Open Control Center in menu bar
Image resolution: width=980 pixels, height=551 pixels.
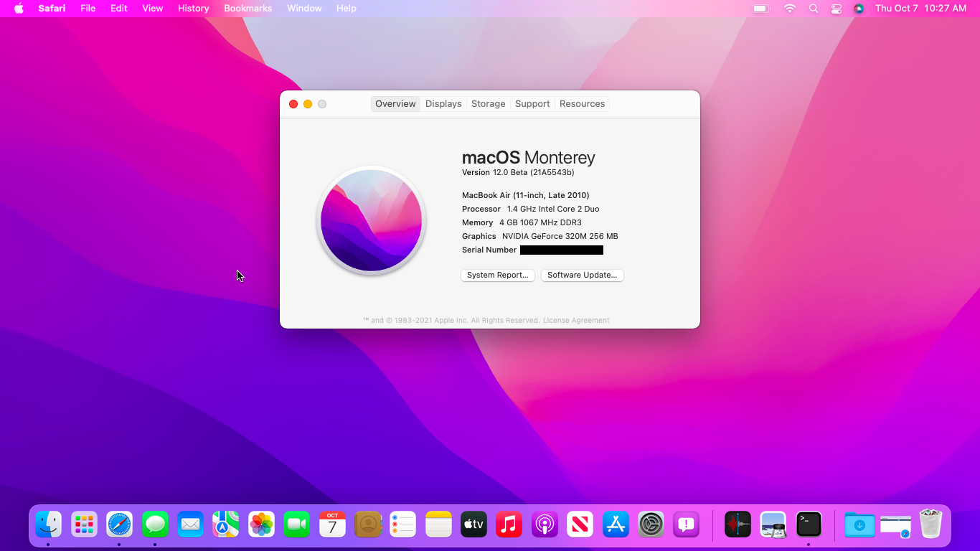click(x=836, y=9)
